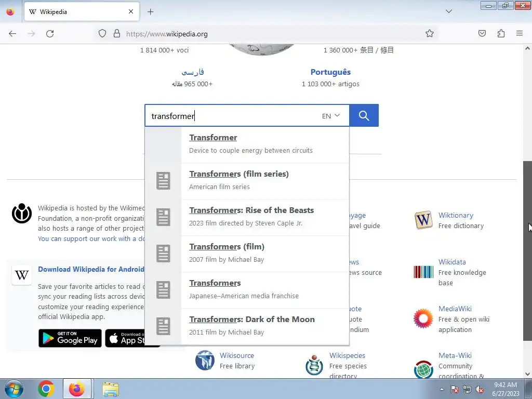The image size is (532, 399).
Task: Open the Windows Start button
Action: pyautogui.click(x=14, y=389)
